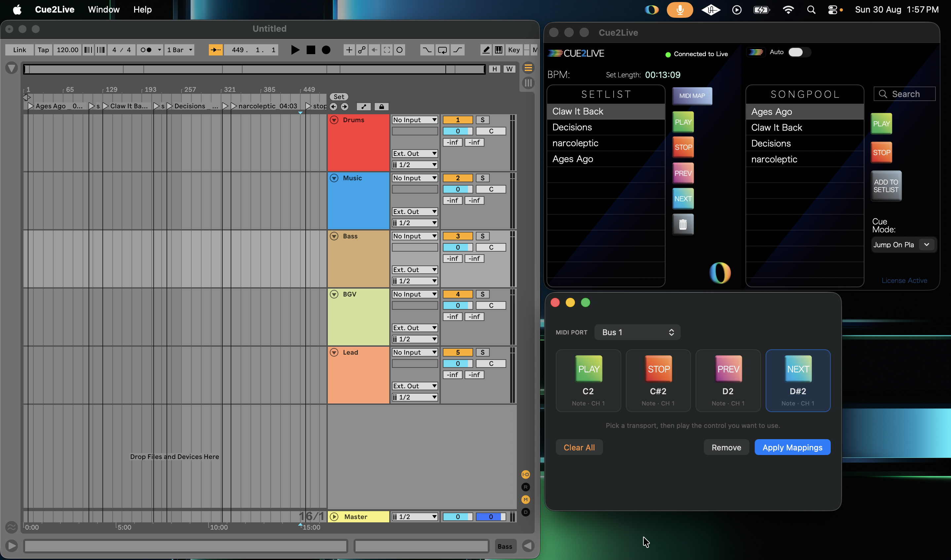Collapse the Bass track unfold arrow

pyautogui.click(x=334, y=236)
